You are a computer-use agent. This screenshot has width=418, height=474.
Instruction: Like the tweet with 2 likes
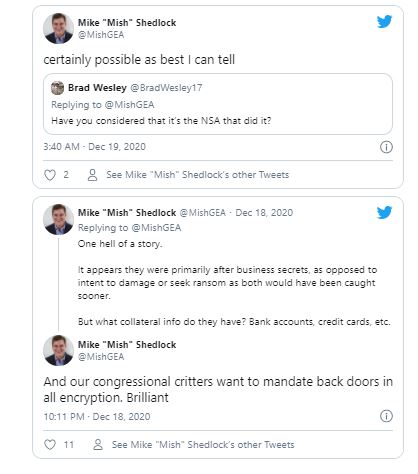[x=50, y=175]
